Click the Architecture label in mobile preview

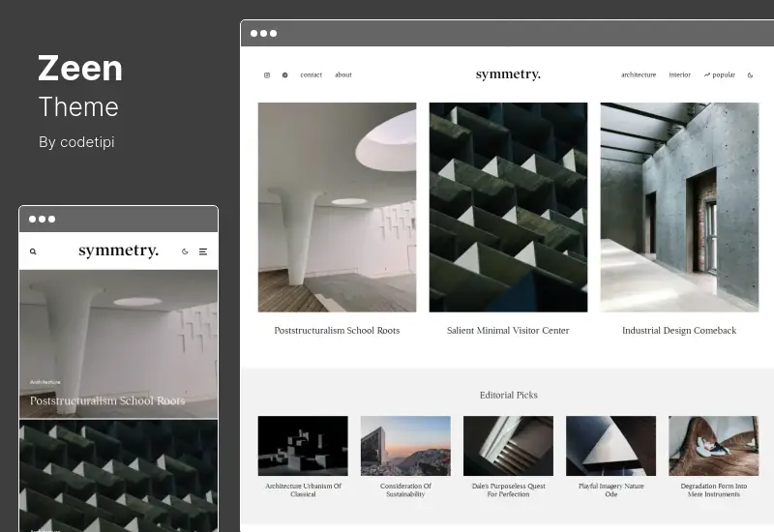point(45,382)
